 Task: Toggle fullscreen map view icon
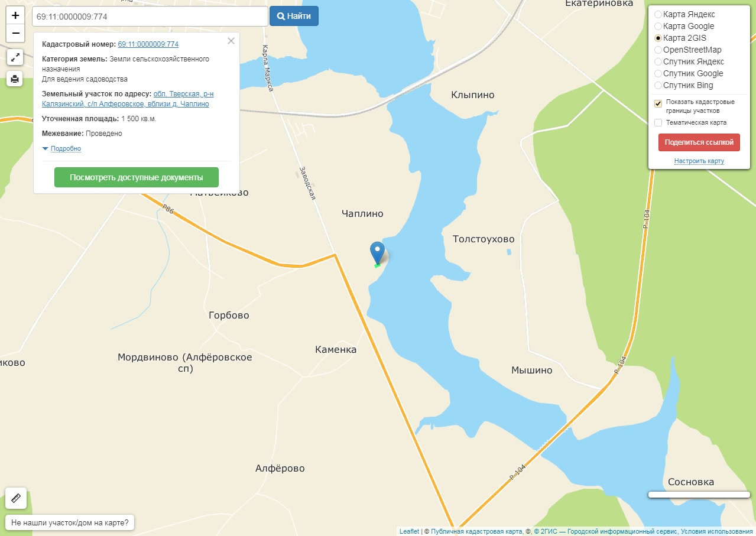(x=15, y=57)
